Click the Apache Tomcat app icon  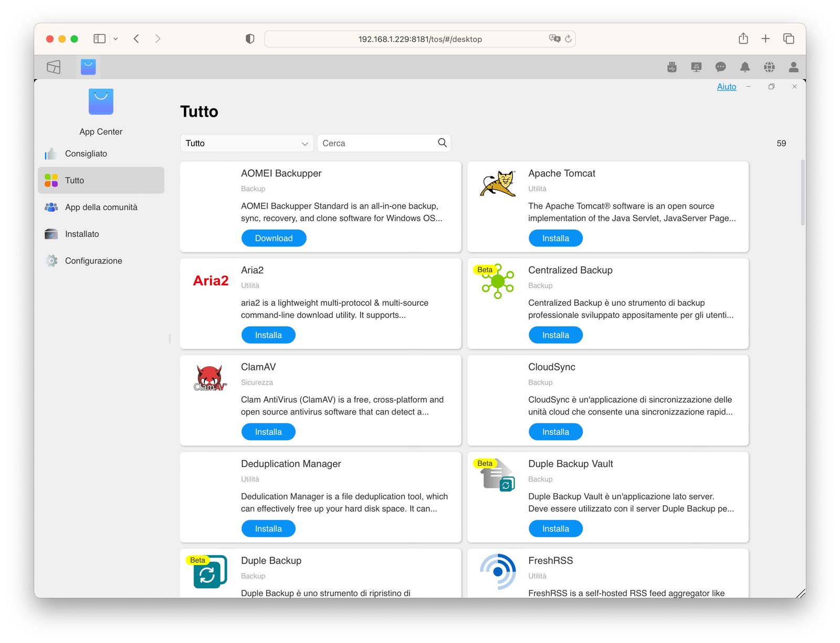[x=498, y=183]
